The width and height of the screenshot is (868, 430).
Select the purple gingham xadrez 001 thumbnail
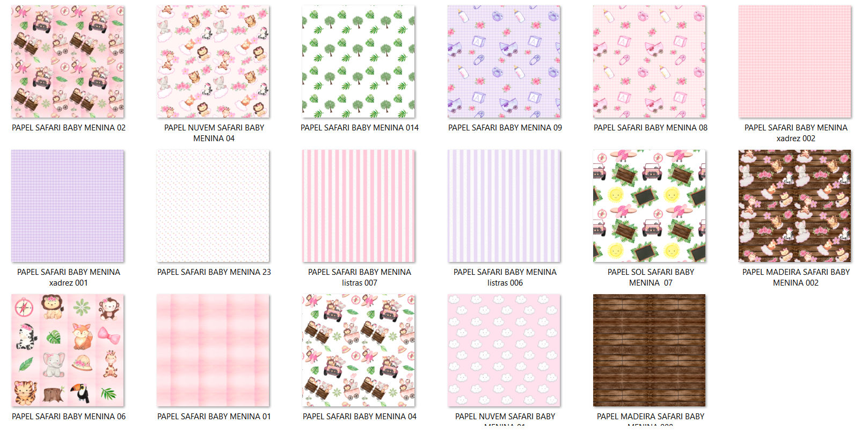pos(68,206)
